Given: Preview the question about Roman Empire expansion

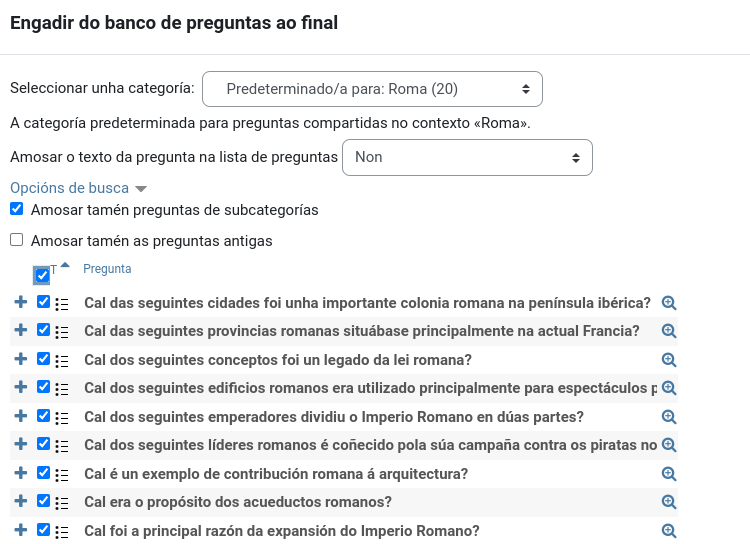Looking at the screenshot, I should click(669, 531).
